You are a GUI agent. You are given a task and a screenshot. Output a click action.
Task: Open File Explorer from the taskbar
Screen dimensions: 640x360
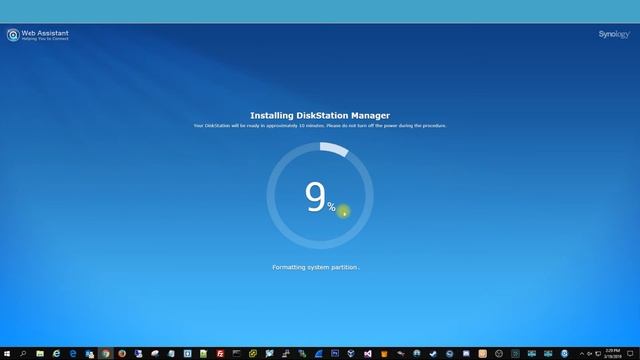40,353
